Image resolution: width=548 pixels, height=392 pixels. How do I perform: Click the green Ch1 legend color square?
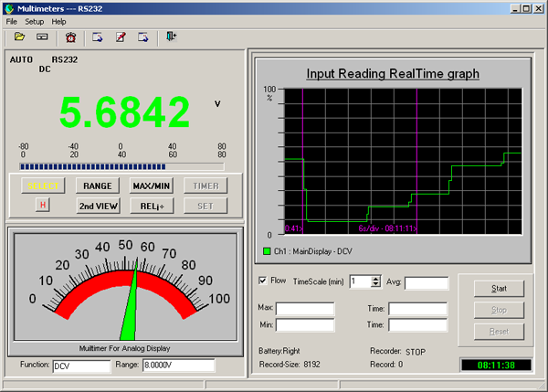tap(267, 251)
